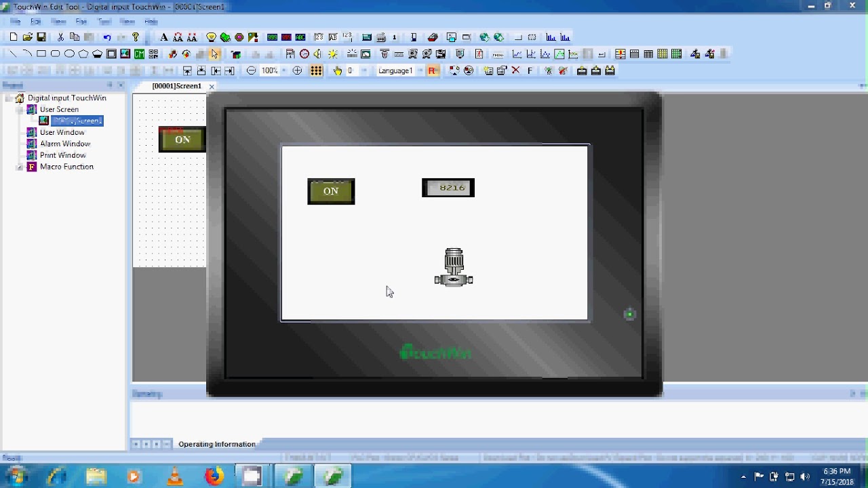Collapse the User Screen tree node

pos(20,110)
